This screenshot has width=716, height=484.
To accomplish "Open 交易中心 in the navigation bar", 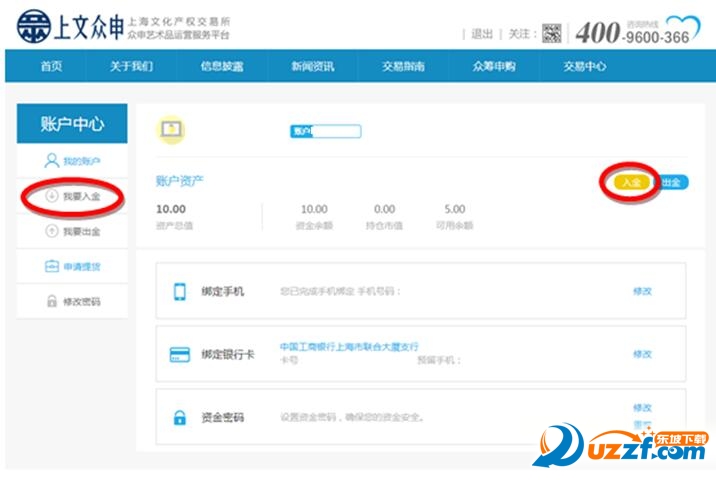I will pos(584,66).
